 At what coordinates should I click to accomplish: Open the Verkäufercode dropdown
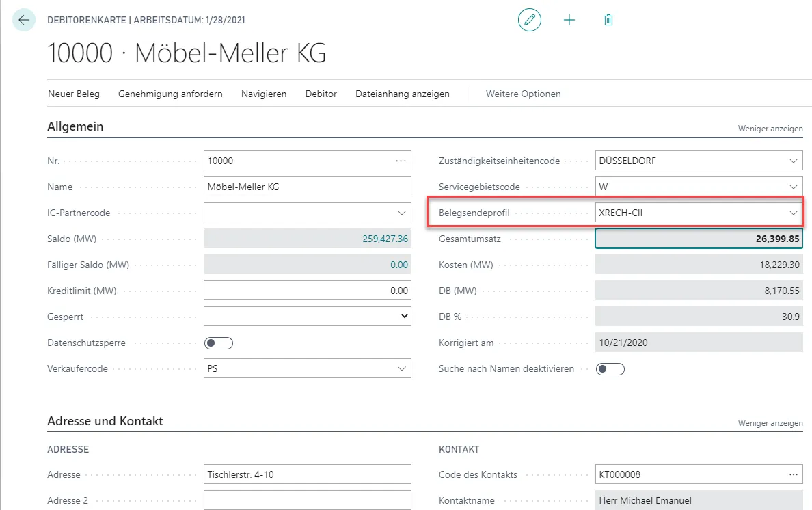pyautogui.click(x=401, y=369)
